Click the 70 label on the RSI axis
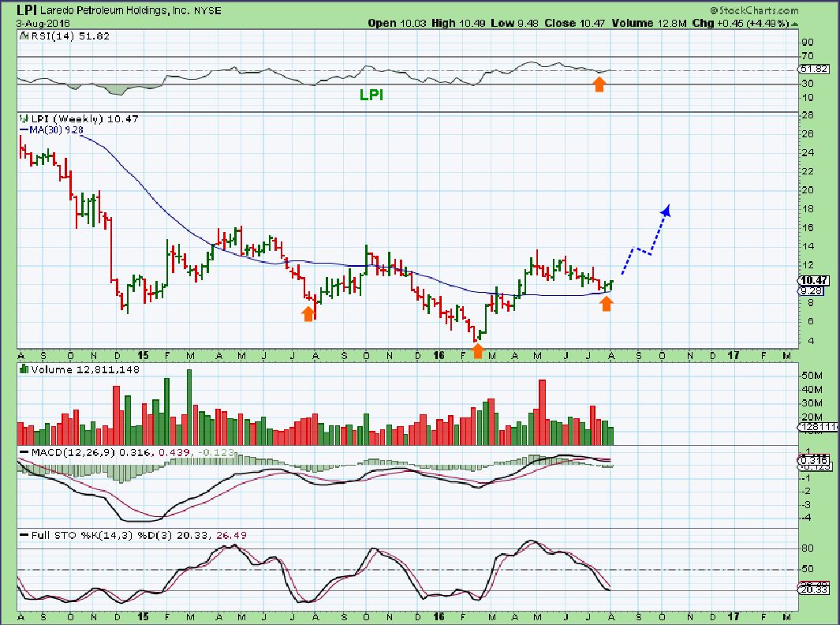 (808, 56)
